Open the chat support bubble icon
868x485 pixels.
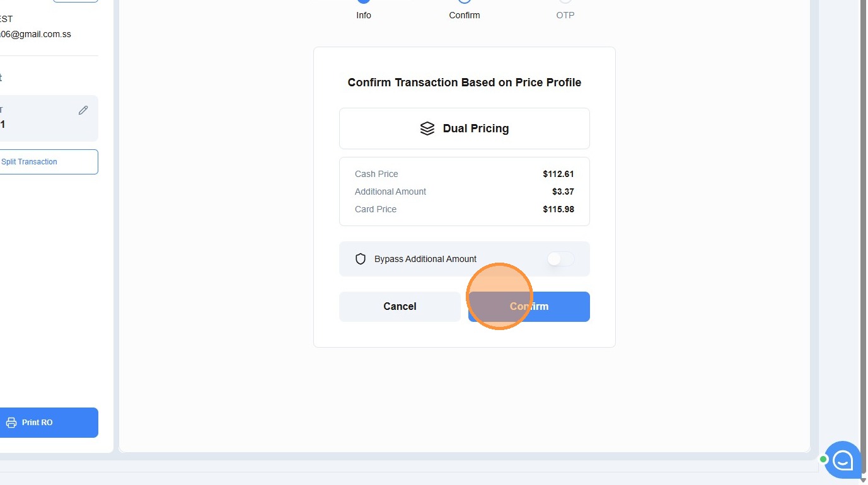pyautogui.click(x=843, y=460)
